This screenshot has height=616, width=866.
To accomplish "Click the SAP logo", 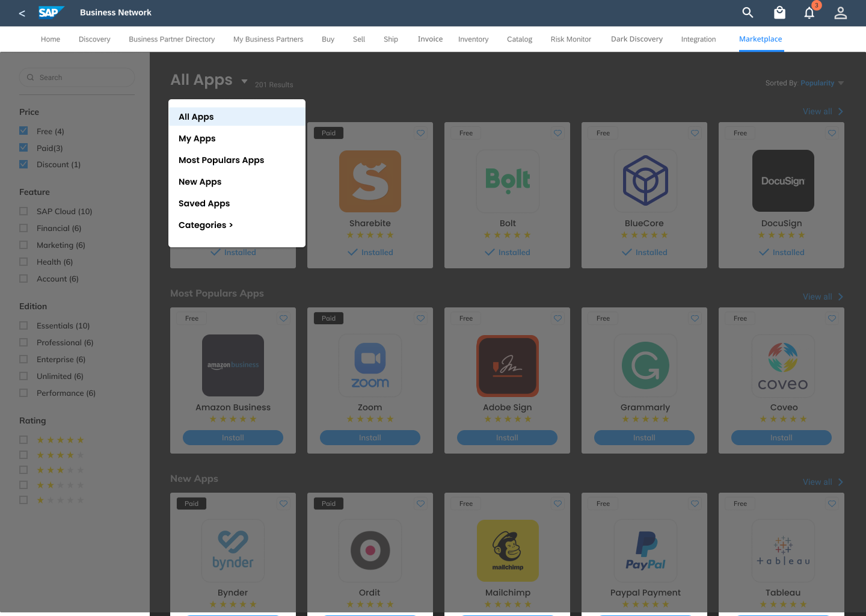I will pyautogui.click(x=51, y=13).
